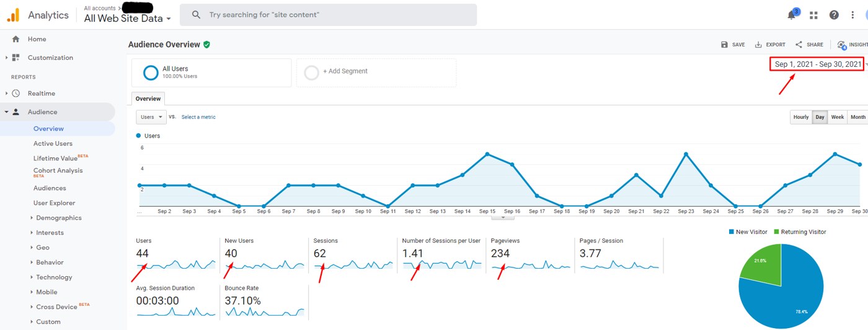The height and width of the screenshot is (330, 868).
Task: Click the Export download icon
Action: point(758,45)
